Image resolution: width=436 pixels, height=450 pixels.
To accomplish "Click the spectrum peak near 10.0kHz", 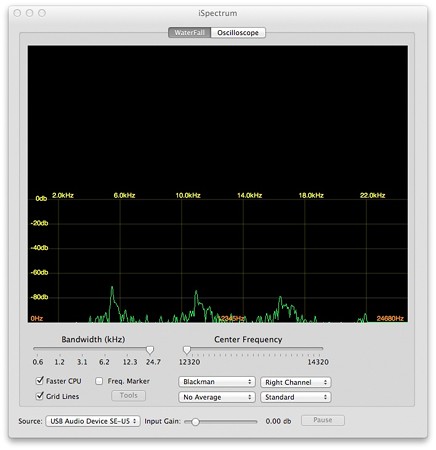I will click(x=196, y=291).
